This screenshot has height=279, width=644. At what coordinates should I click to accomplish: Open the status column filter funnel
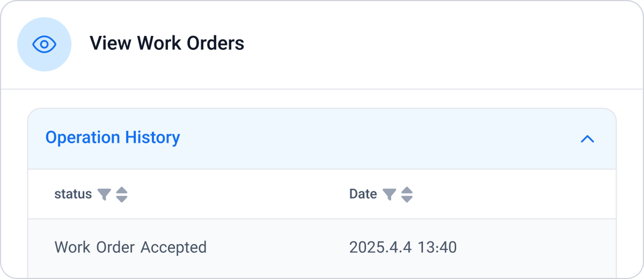(x=104, y=194)
